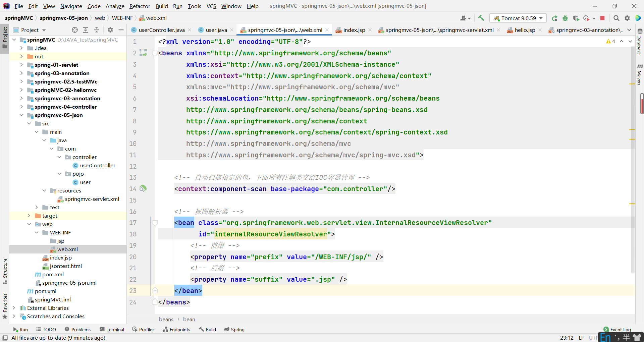Toggle fold marker at line 24

155,302
